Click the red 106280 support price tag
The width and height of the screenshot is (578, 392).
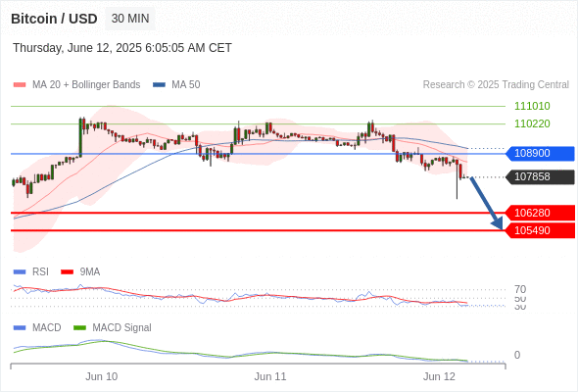(x=540, y=213)
